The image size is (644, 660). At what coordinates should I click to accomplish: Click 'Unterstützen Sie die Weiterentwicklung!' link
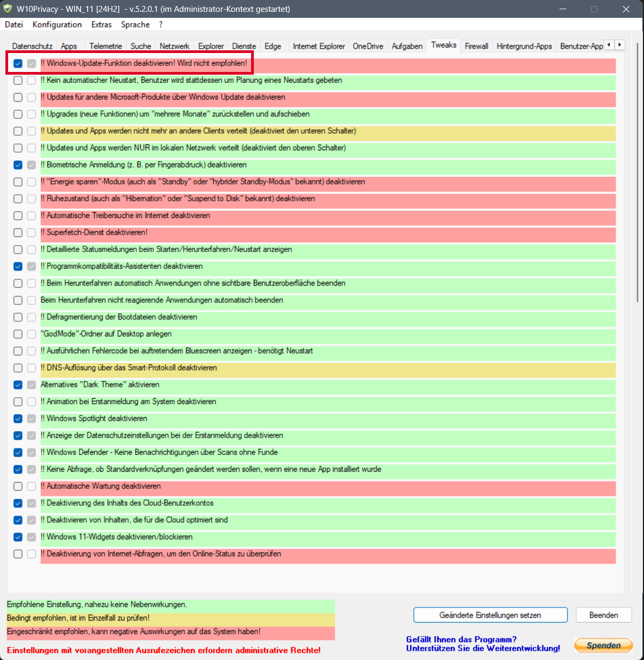click(483, 648)
